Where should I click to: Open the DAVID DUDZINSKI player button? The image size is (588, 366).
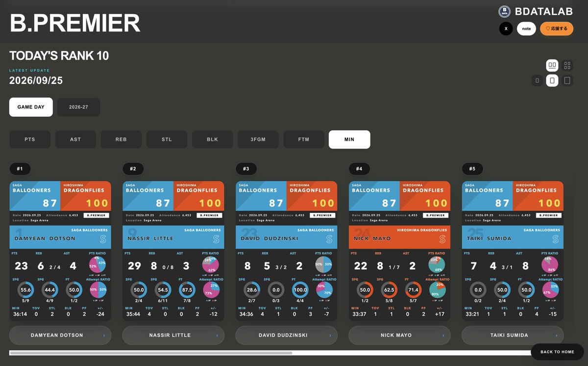coord(287,335)
